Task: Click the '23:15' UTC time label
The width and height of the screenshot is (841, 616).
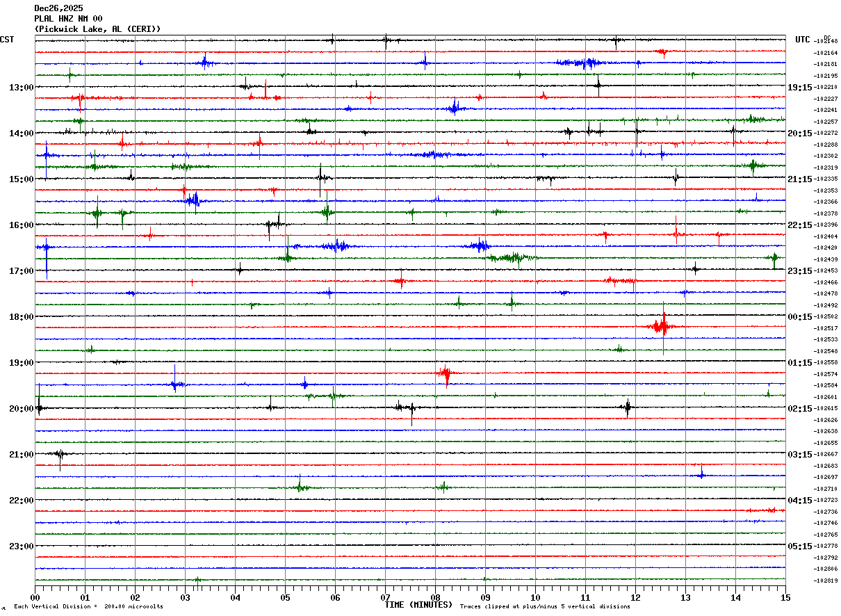Action: point(800,271)
